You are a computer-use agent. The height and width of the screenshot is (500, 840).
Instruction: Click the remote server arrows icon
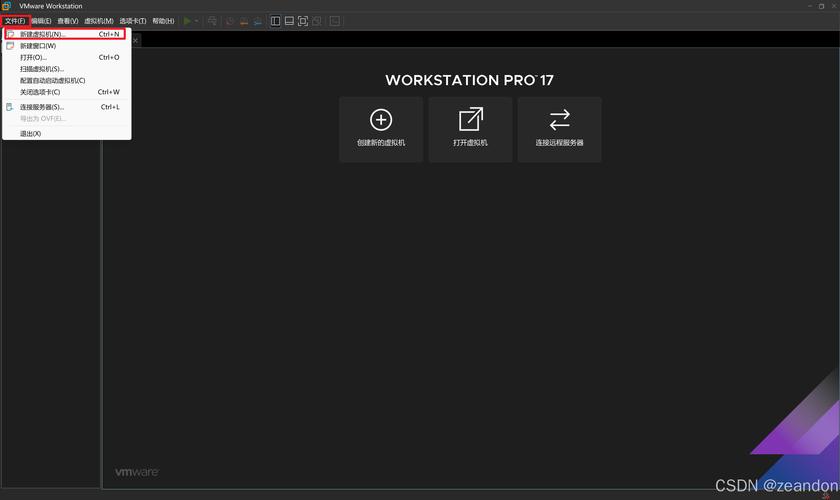pyautogui.click(x=559, y=120)
